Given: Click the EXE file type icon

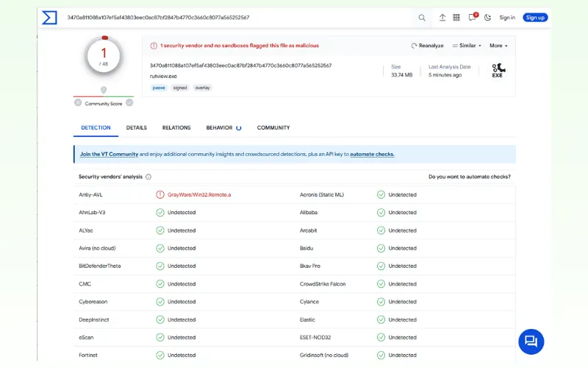Looking at the screenshot, I should click(x=498, y=71).
